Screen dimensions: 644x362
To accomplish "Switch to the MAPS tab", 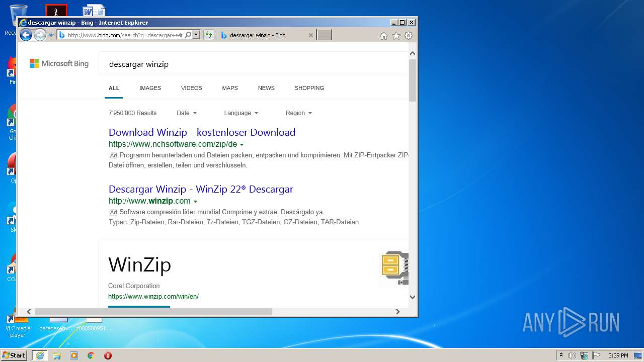I will point(230,88).
